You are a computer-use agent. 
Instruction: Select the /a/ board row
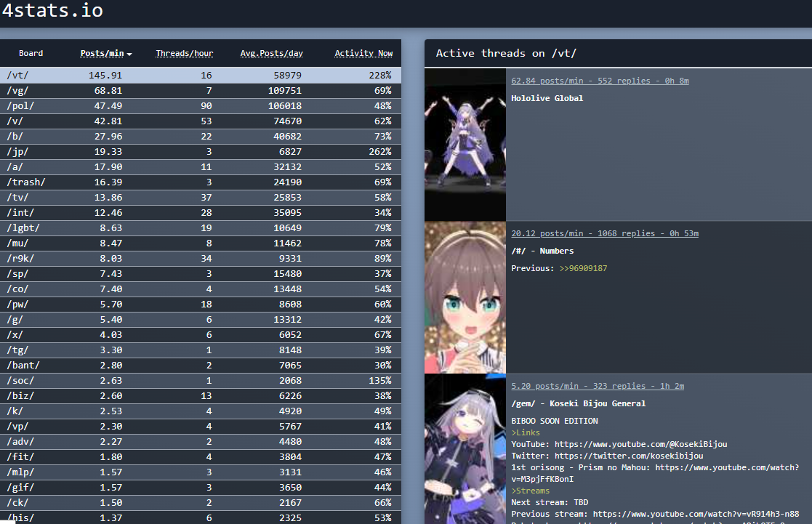pyautogui.click(x=201, y=166)
